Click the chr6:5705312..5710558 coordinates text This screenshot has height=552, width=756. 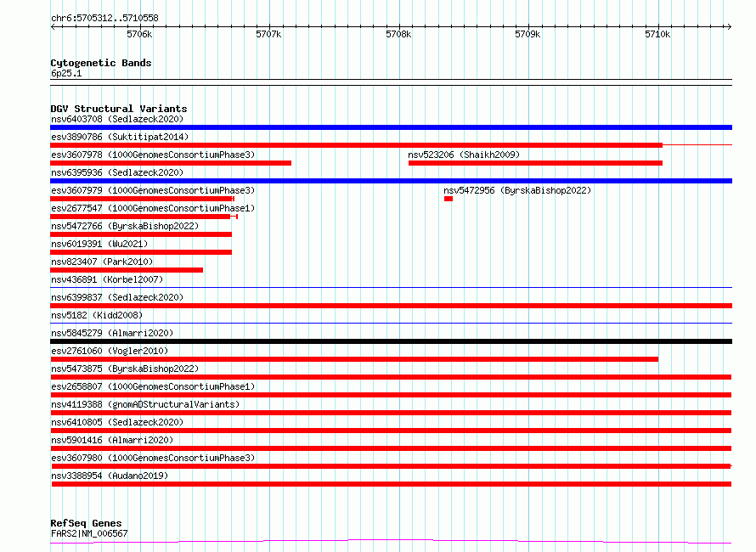click(104, 19)
